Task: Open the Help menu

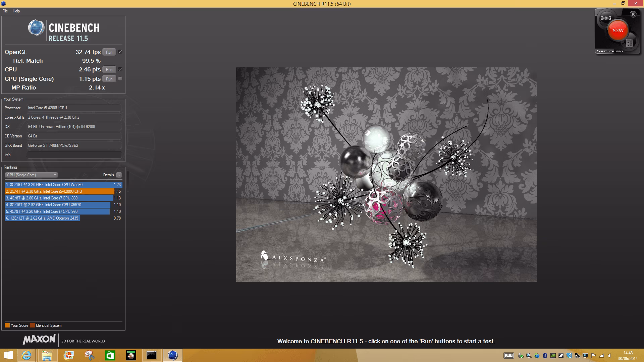Action: 16,11
